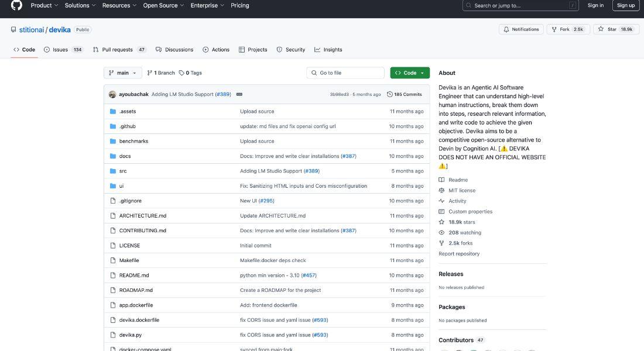Click the clock icon beside 185 Commits
Screen dimensions: 644x351
(390, 94)
